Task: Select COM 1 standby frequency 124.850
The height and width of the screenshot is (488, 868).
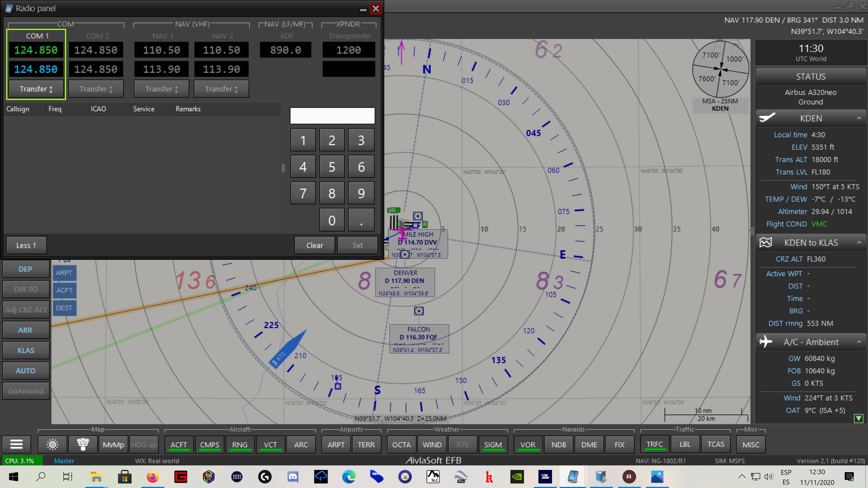Action: 36,69
